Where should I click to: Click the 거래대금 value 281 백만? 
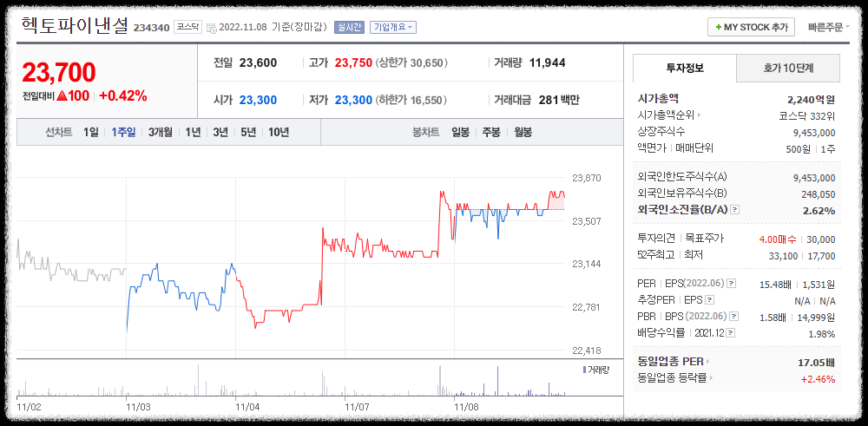point(559,100)
